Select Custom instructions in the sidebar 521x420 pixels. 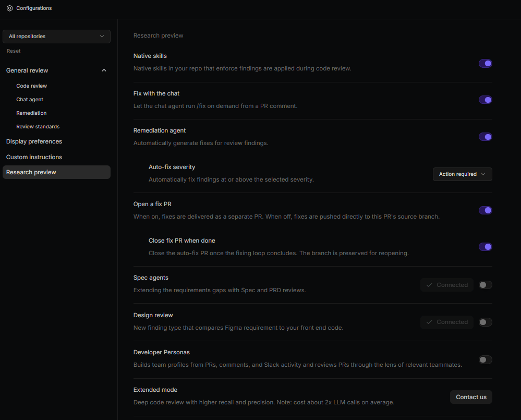click(34, 157)
